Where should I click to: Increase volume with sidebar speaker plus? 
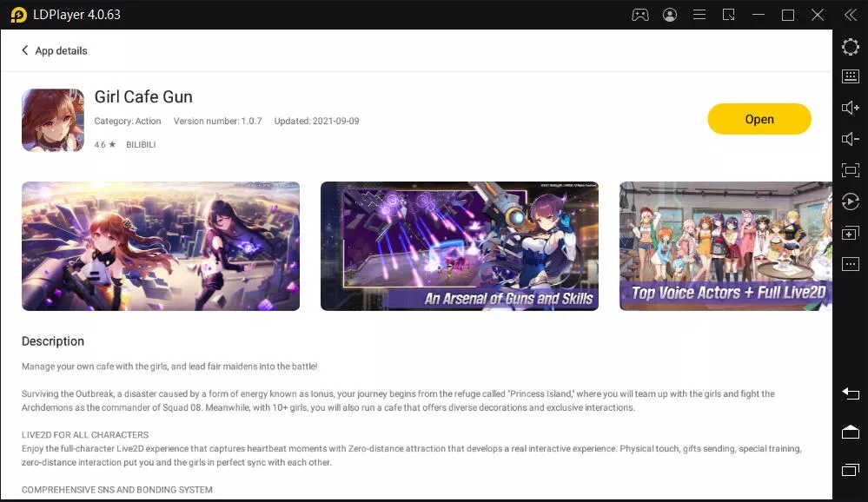[851, 108]
